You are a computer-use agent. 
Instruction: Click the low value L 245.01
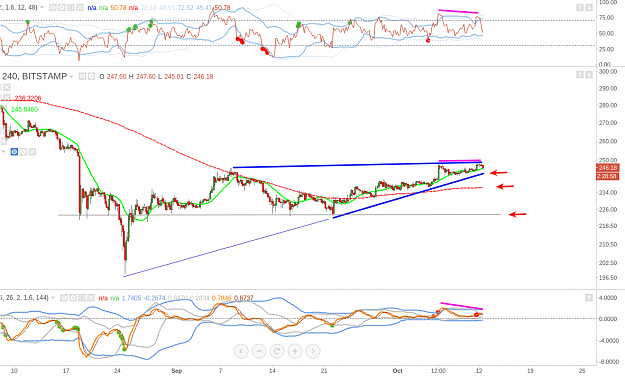click(x=171, y=76)
